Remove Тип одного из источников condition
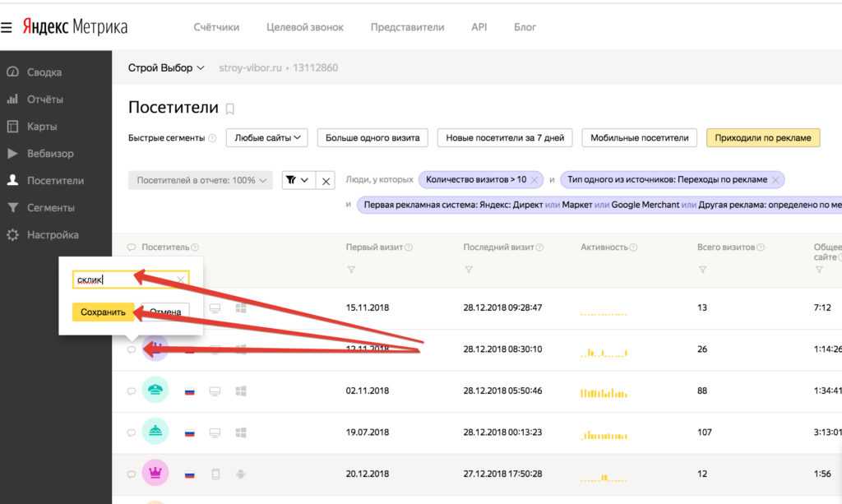The height and width of the screenshot is (504, 842). point(775,180)
